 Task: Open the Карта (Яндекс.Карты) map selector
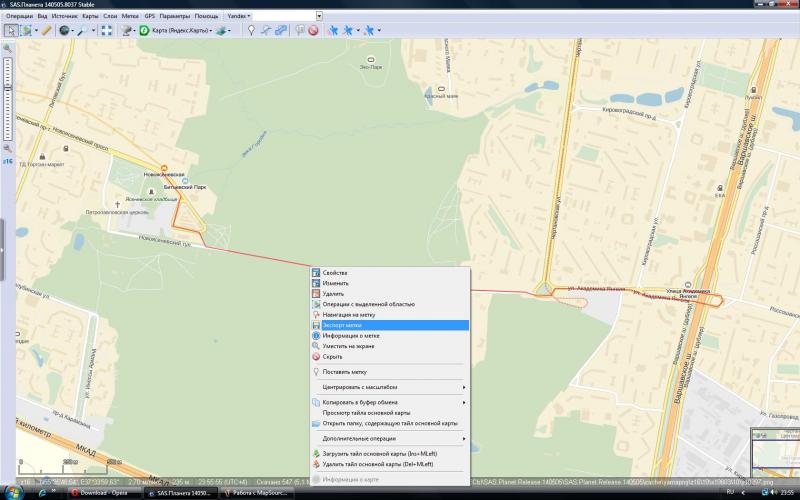coord(182,31)
